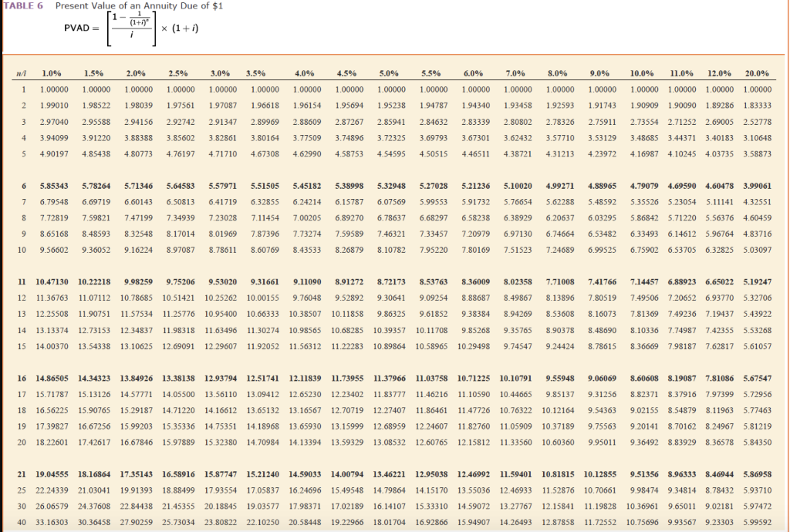This screenshot has height=532, width=790.
Task: Click the TABLE 6 title label
Action: coord(23,6)
